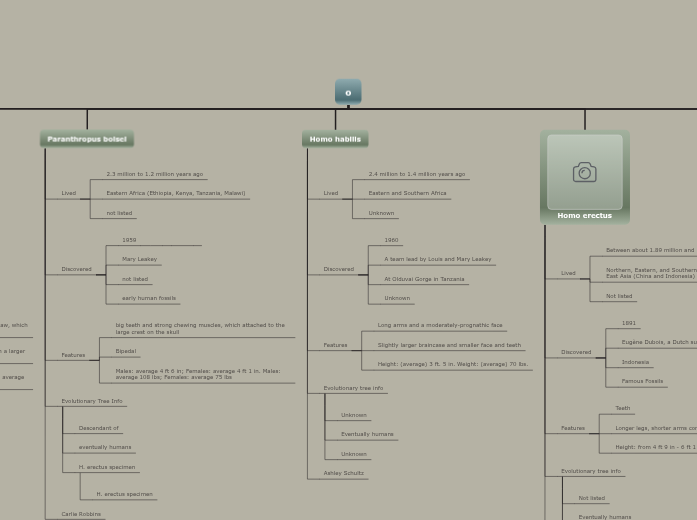
Task: Click the camera icon on Homo erectus
Action: [x=584, y=173]
